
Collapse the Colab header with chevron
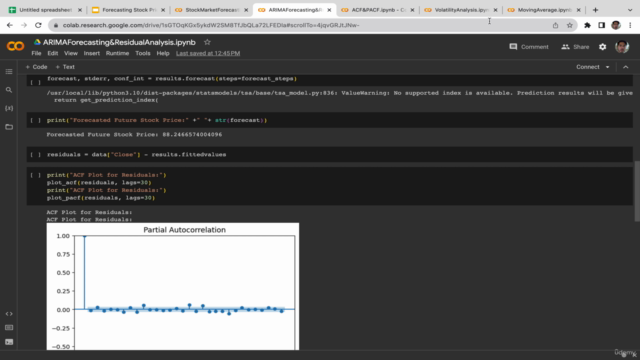click(x=626, y=67)
